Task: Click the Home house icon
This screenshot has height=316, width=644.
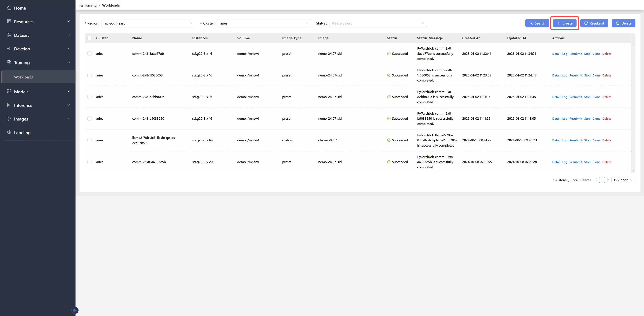Action: 9,8
